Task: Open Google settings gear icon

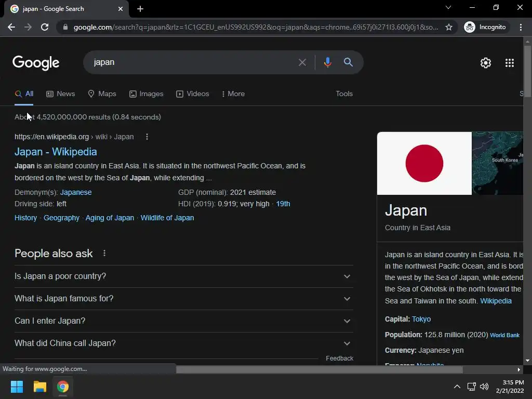Action: point(486,63)
